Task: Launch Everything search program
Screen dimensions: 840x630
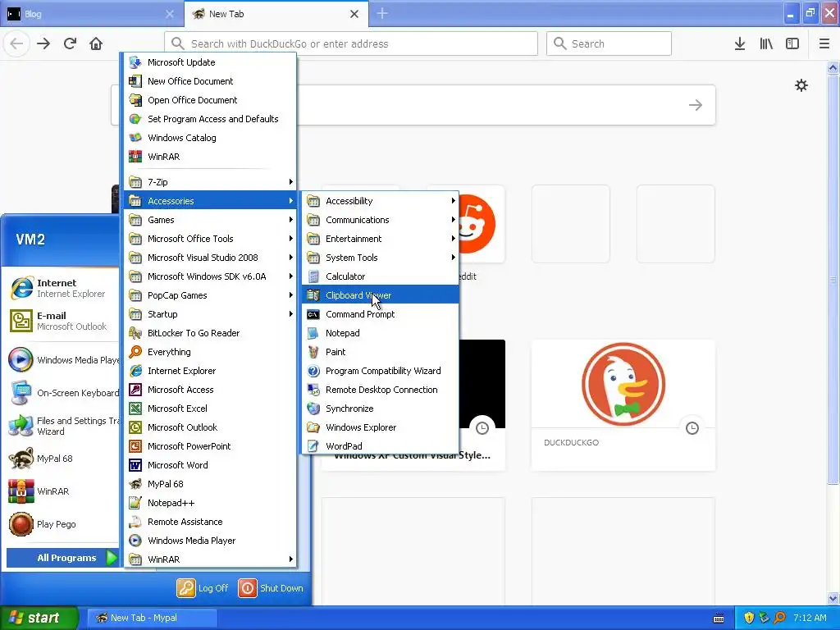Action: [210, 351]
